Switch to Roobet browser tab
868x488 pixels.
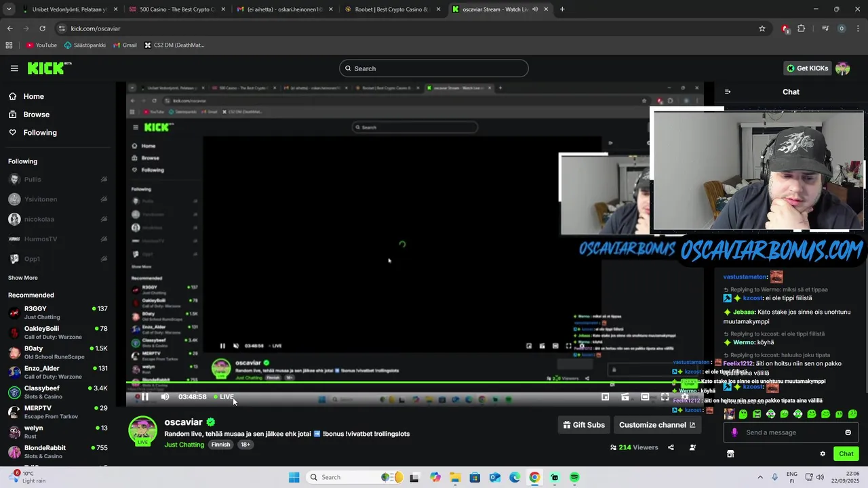(391, 9)
